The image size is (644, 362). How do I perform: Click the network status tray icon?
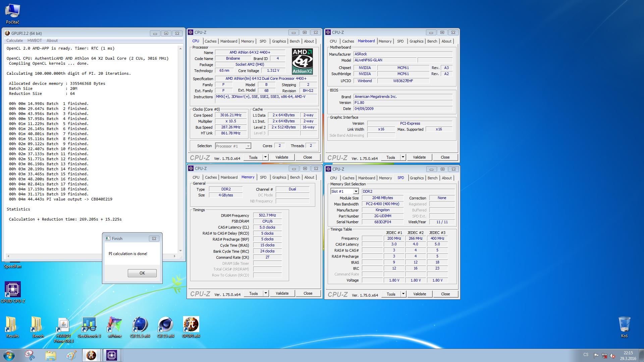pos(604,356)
